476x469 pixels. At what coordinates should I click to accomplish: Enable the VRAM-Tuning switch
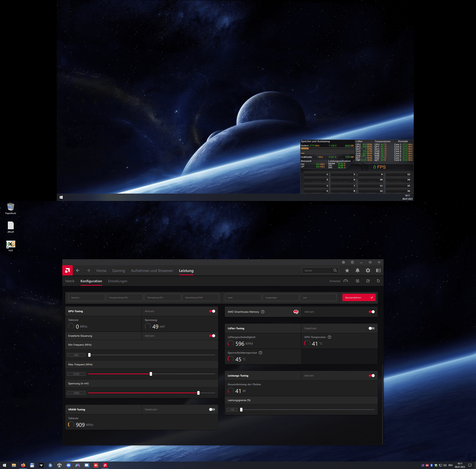point(212,409)
